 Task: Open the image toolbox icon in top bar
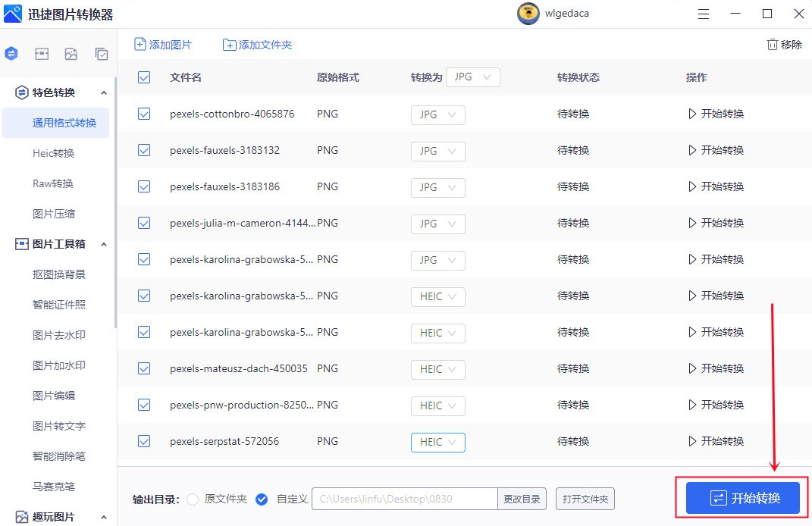pyautogui.click(x=42, y=54)
